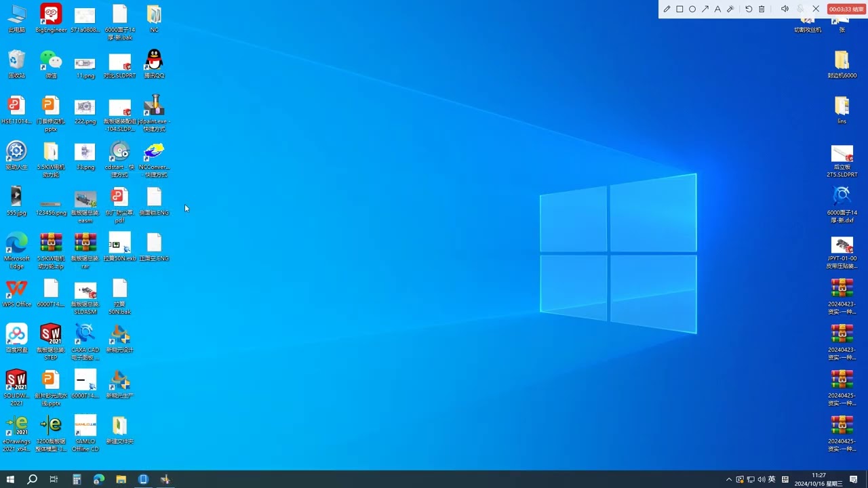Show hidden system tray icons

tap(729, 479)
